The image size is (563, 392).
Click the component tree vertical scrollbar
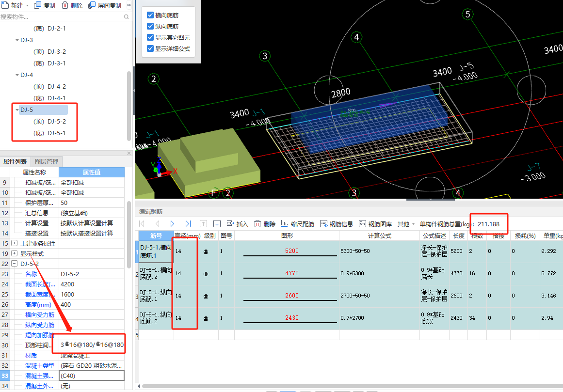tap(129, 106)
